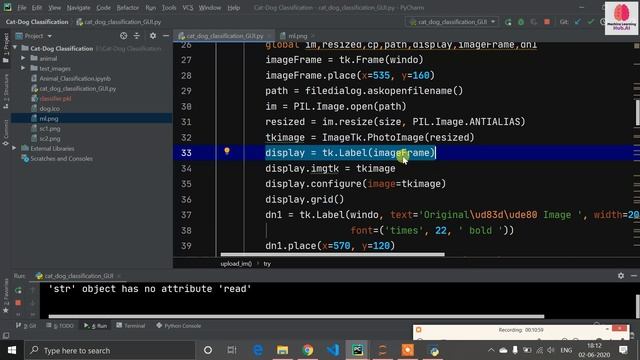Screen dimensions: 640x360
Task: Open the Python Console tool window button
Action: (x=178, y=326)
